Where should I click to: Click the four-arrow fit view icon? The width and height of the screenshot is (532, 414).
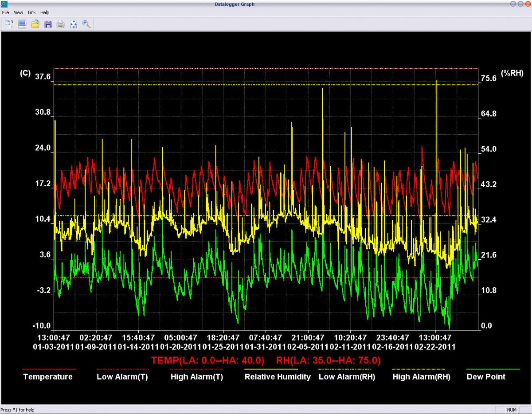point(74,24)
